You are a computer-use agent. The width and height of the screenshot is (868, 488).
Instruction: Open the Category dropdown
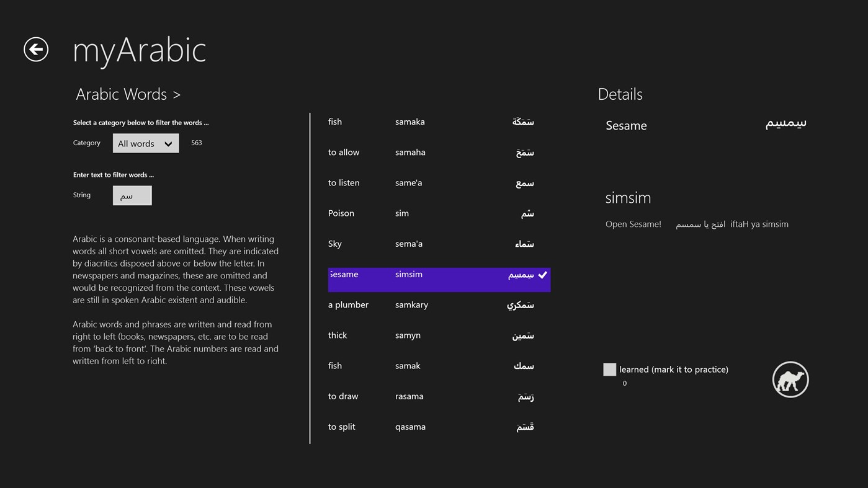[x=168, y=143]
